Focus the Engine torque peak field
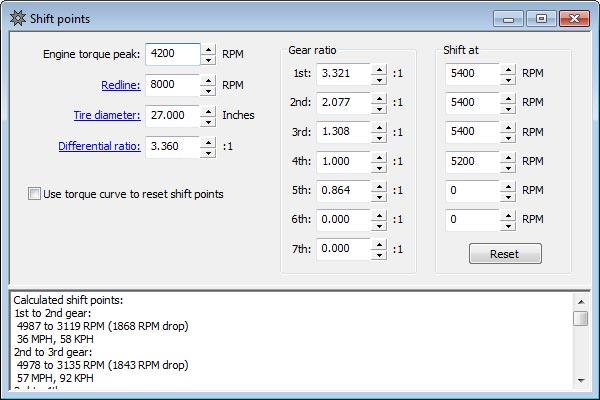600x400 pixels. (173, 54)
